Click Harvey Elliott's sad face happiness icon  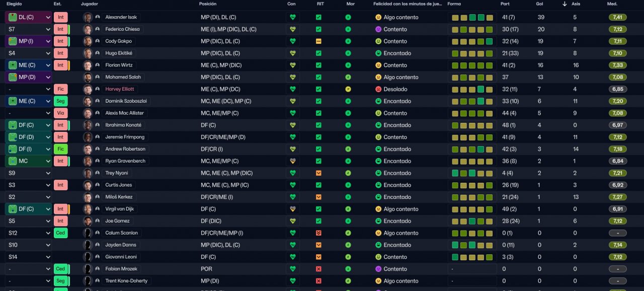pyautogui.click(x=378, y=89)
